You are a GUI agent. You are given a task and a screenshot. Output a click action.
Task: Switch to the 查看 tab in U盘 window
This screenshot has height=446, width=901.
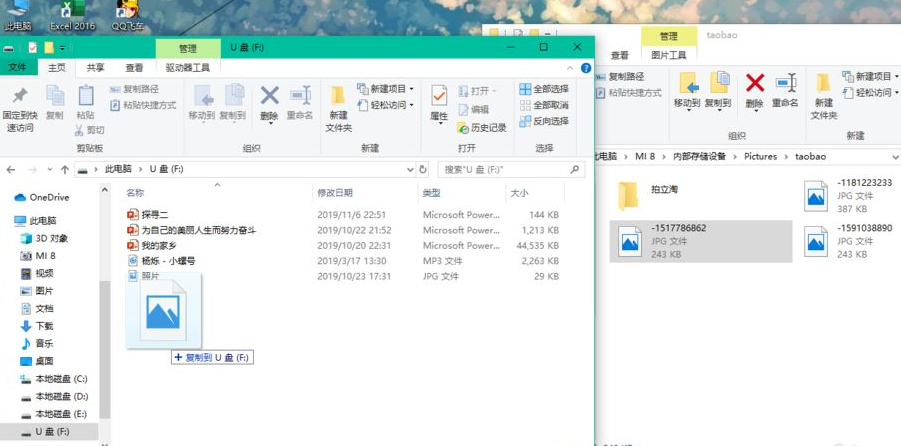coord(134,68)
